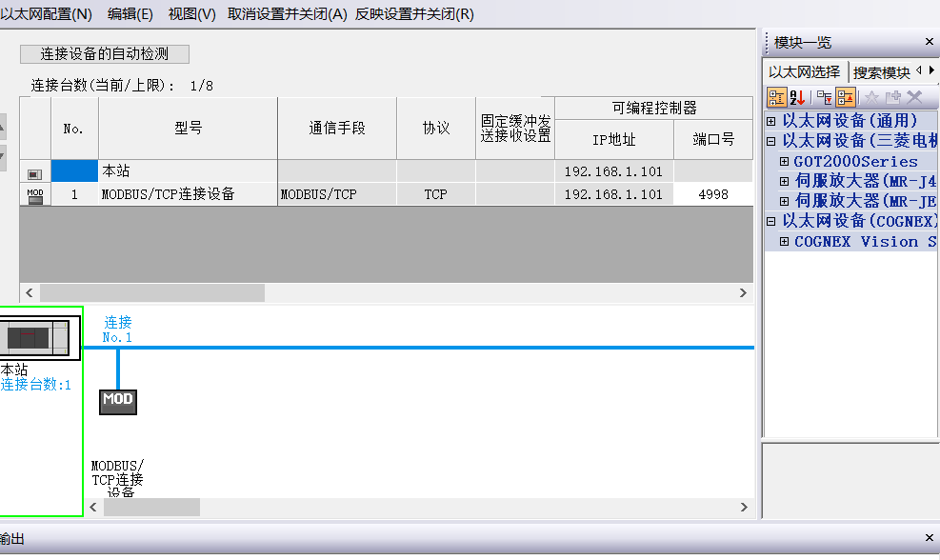Click the A-Z alphabetical sort icon
This screenshot has width=940, height=560.
798,97
